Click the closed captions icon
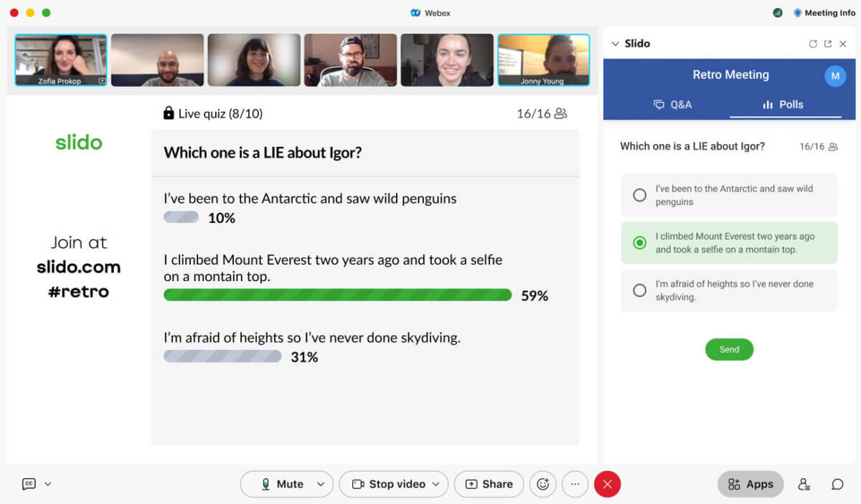Viewport: 861px width, 504px height. 29,484
